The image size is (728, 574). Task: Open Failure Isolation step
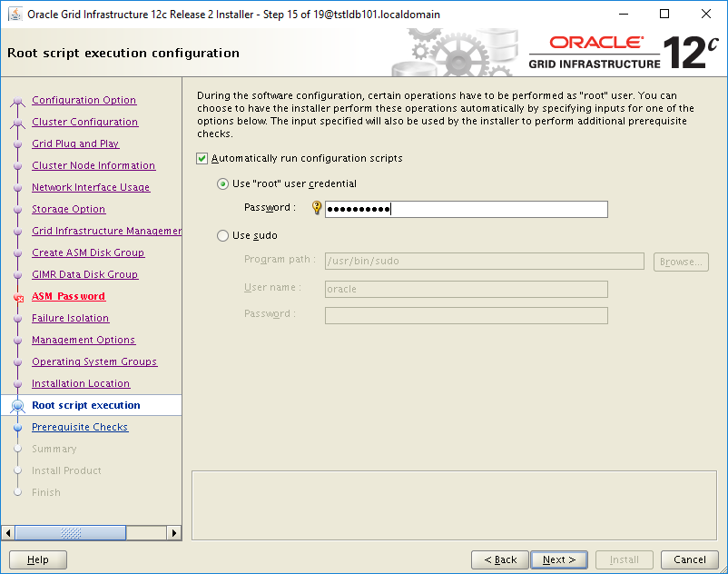click(x=71, y=319)
